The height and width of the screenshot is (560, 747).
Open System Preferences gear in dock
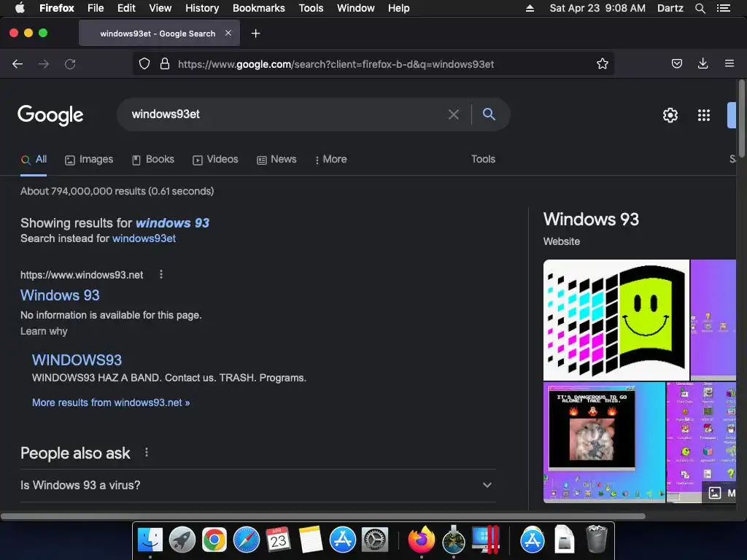(375, 540)
